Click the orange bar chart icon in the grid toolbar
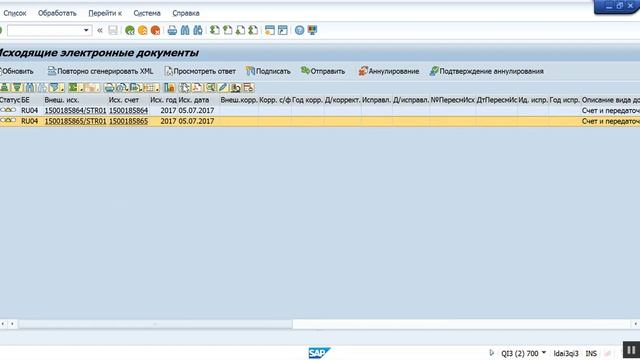The height and width of the screenshot is (360, 640). pos(169,87)
